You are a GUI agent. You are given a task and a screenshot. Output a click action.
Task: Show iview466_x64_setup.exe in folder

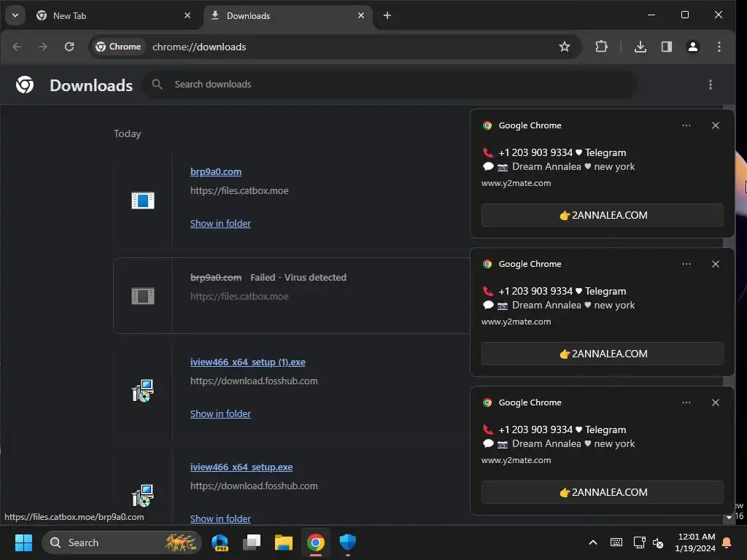click(220, 518)
